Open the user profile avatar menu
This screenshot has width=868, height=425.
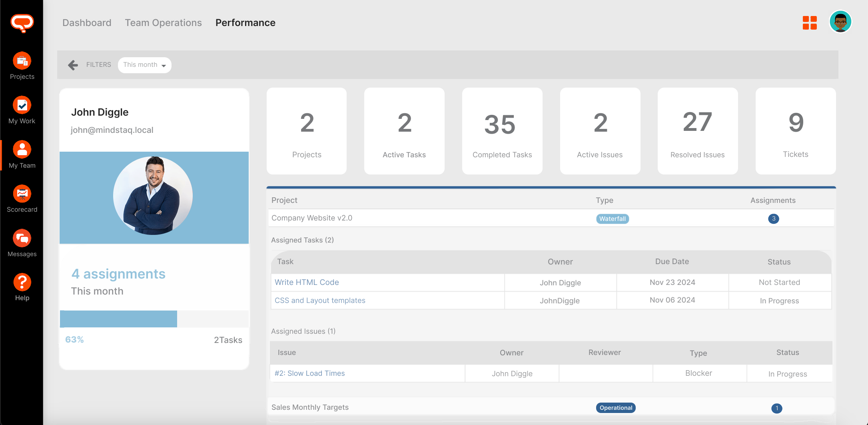840,22
